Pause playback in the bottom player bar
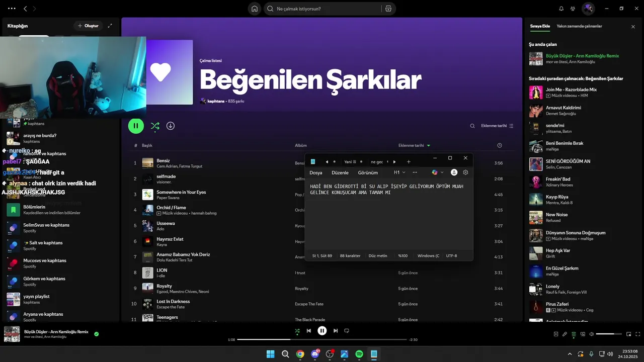This screenshot has height=362, width=644. click(322, 331)
